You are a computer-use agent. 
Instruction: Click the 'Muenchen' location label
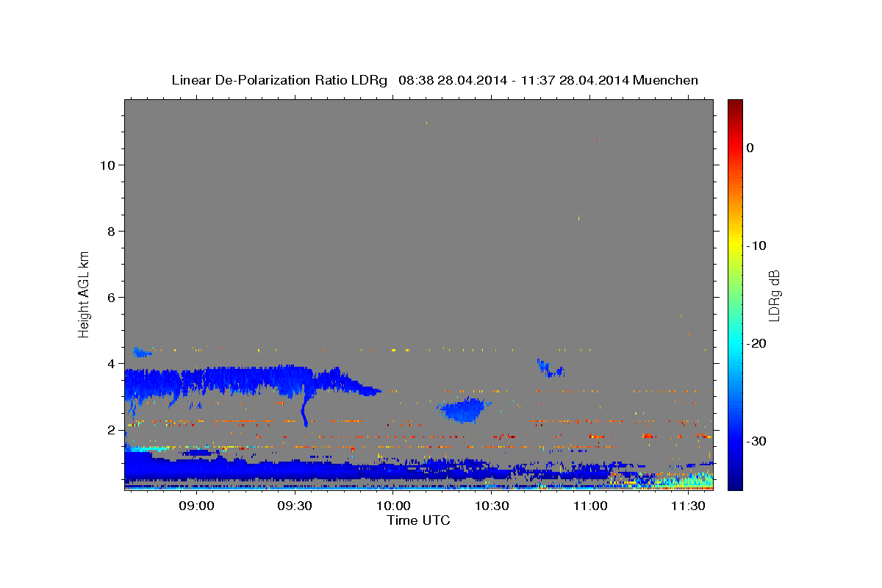[666, 80]
